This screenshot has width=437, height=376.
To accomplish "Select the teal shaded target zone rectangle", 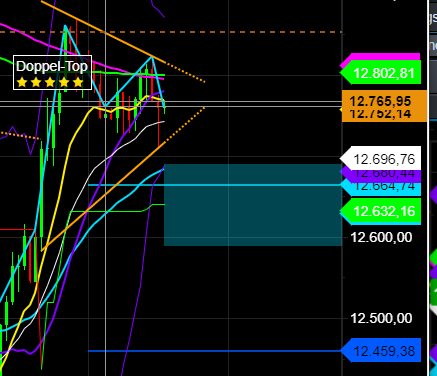I will [x=253, y=205].
